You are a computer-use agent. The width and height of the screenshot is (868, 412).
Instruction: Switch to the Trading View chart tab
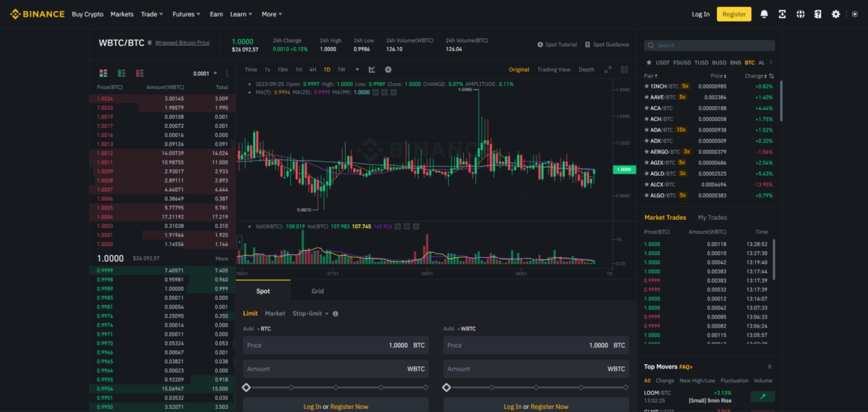pos(553,70)
